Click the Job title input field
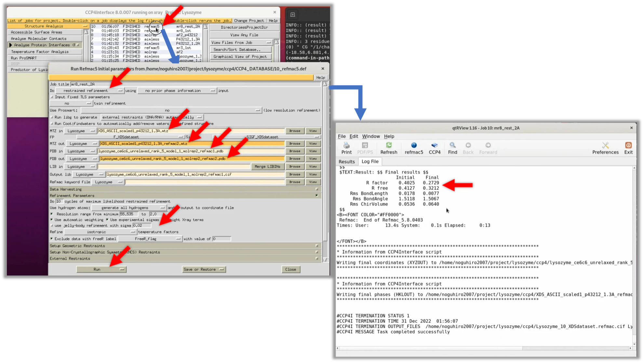The height and width of the screenshot is (363, 644). pos(195,84)
